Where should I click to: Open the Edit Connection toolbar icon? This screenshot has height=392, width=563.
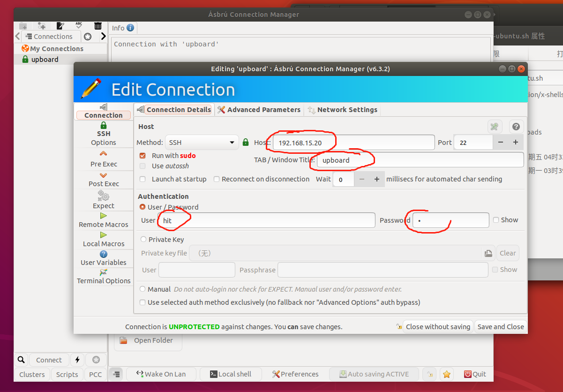(59, 25)
